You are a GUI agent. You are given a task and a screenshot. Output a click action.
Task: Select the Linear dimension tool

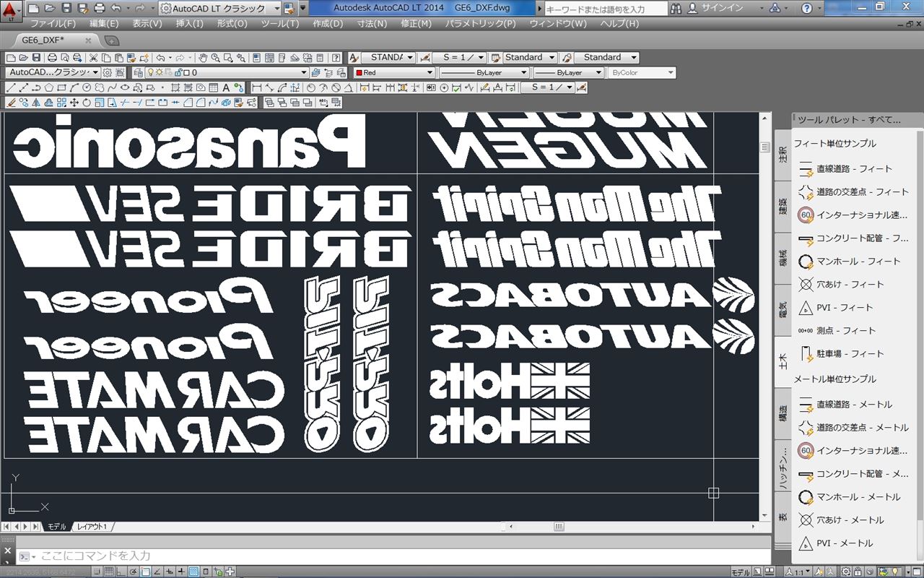256,87
